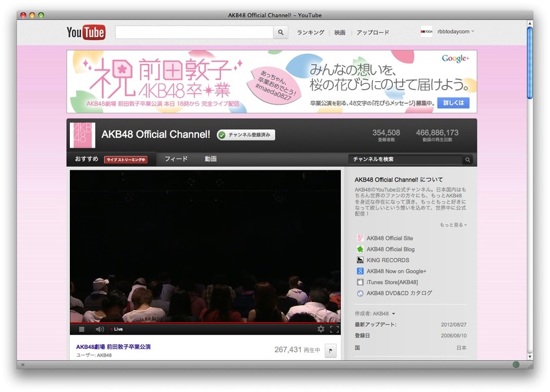Click the channel search magnifier icon
Image resolution: width=550 pixels, height=392 pixels.
[467, 160]
